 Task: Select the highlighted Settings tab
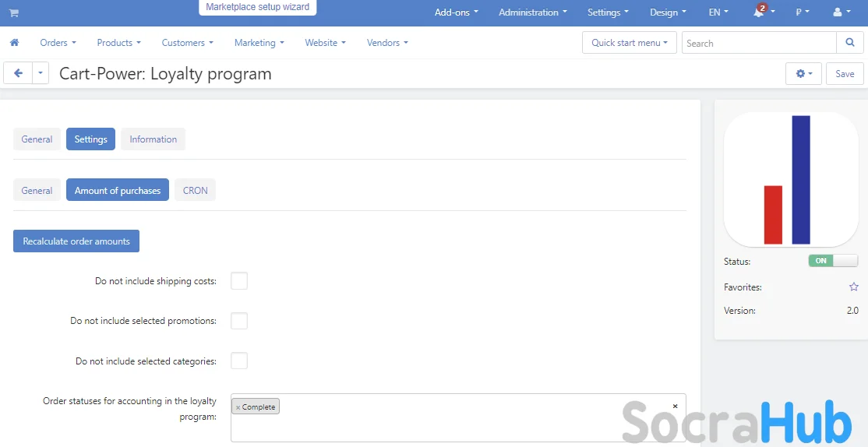91,139
